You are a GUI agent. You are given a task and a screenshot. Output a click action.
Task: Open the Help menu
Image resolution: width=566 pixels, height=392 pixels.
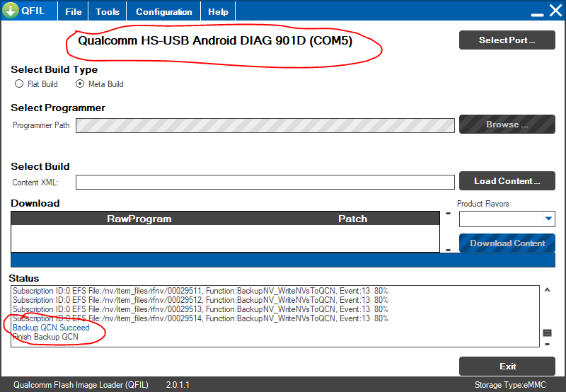click(218, 11)
